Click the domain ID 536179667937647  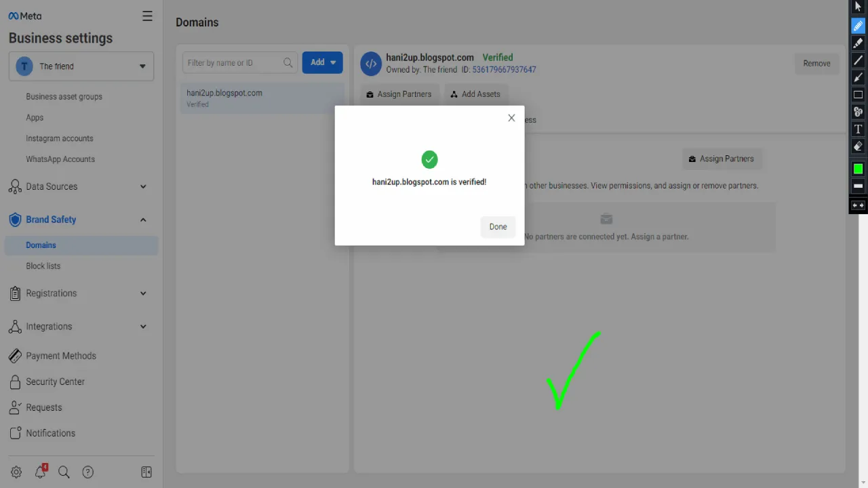[504, 70]
